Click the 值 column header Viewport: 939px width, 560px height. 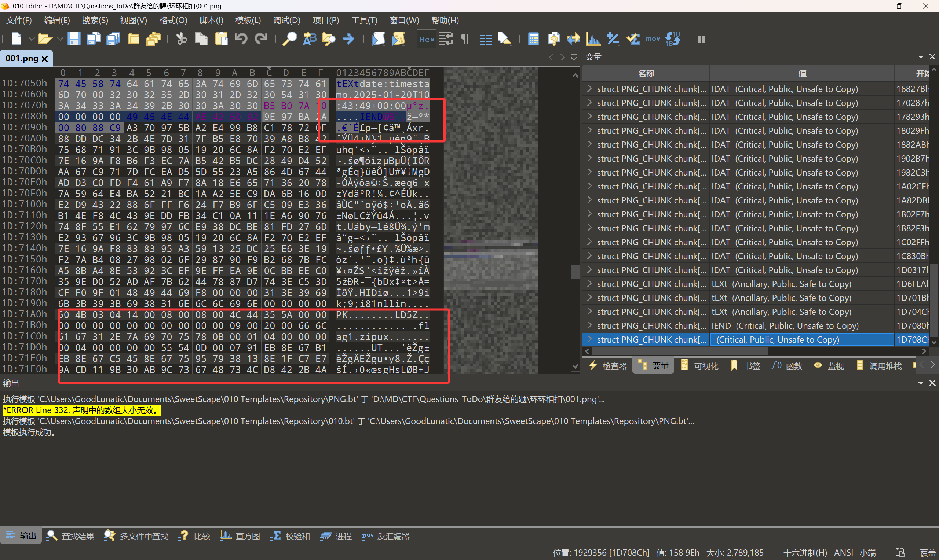(802, 73)
